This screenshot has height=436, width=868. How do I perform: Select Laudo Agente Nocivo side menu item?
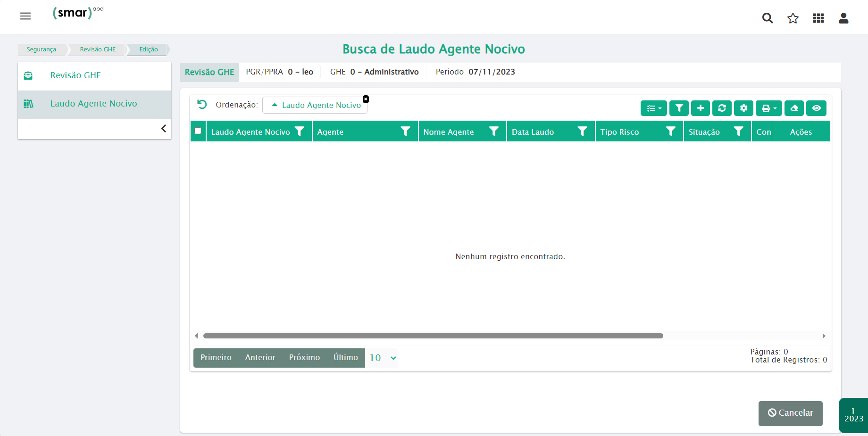coord(93,104)
